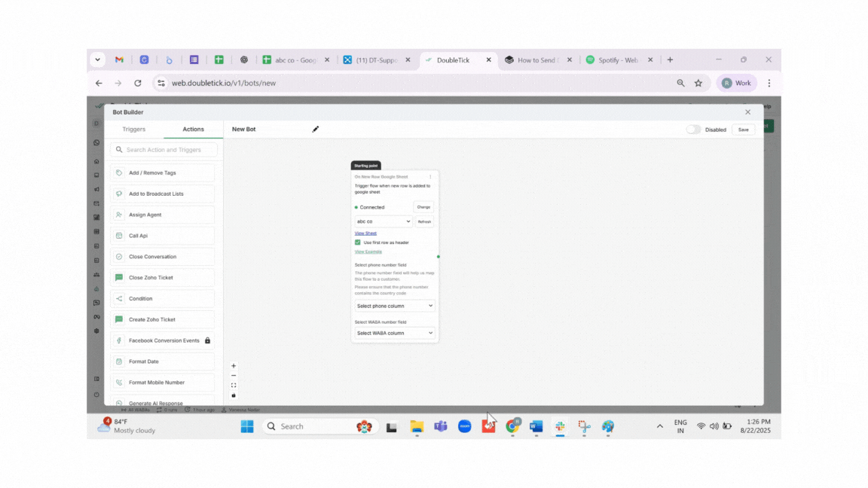
Task: Open the Windows Start menu
Action: coord(247,426)
